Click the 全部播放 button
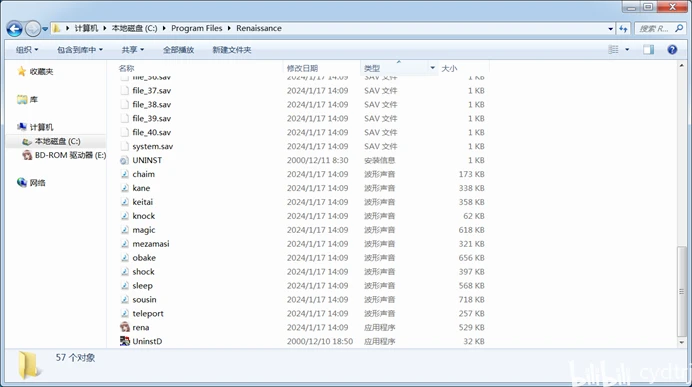The image size is (692, 387). pos(178,50)
